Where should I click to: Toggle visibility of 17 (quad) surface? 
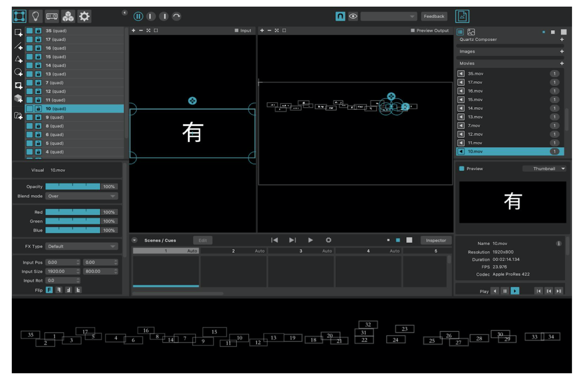pos(29,39)
